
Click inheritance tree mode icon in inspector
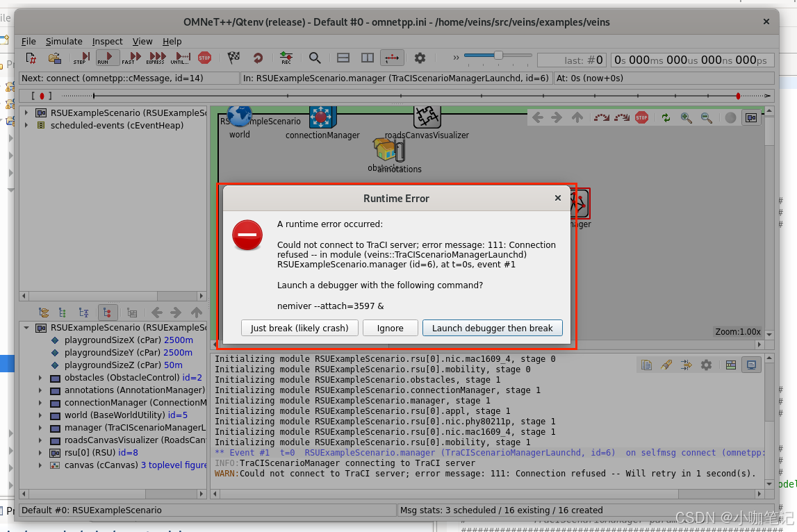(x=84, y=313)
